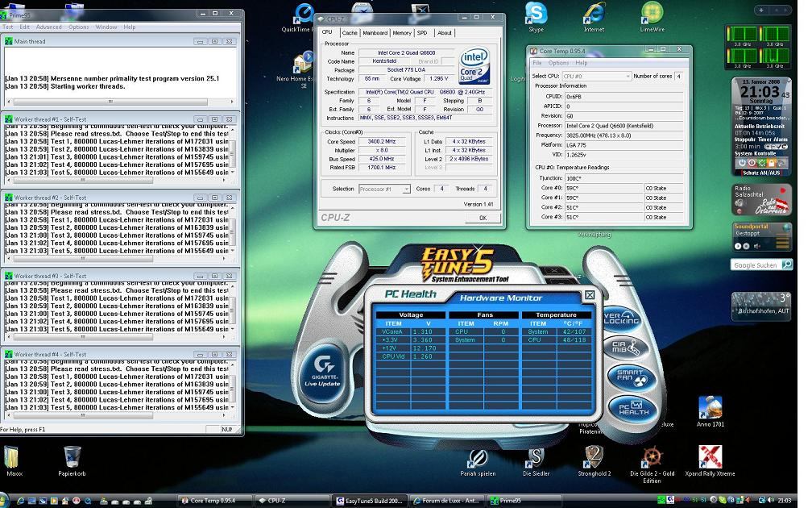Launch the Pariah spielen desktop shortcut
The width and height of the screenshot is (812, 508).
point(478,461)
